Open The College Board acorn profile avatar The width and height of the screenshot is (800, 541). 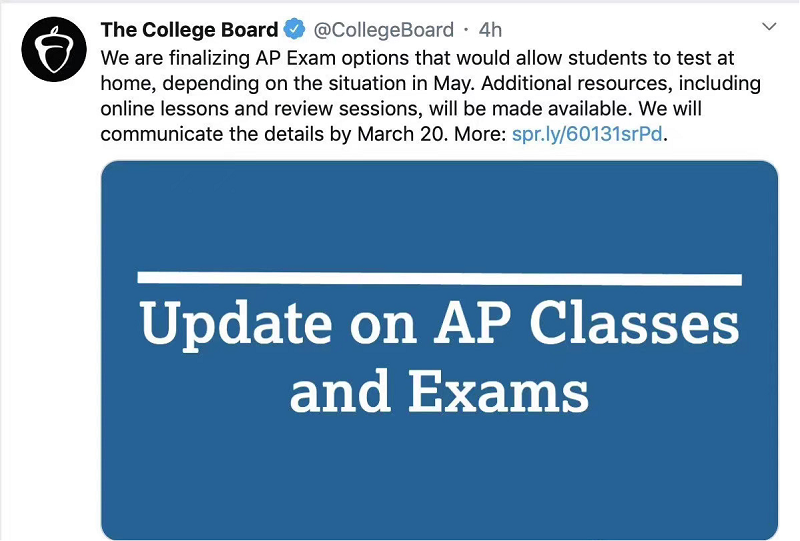(54, 50)
